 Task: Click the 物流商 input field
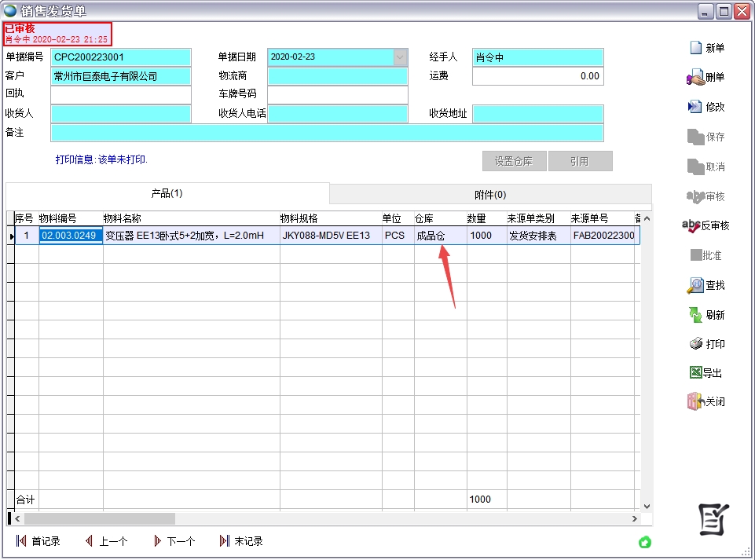[337, 76]
